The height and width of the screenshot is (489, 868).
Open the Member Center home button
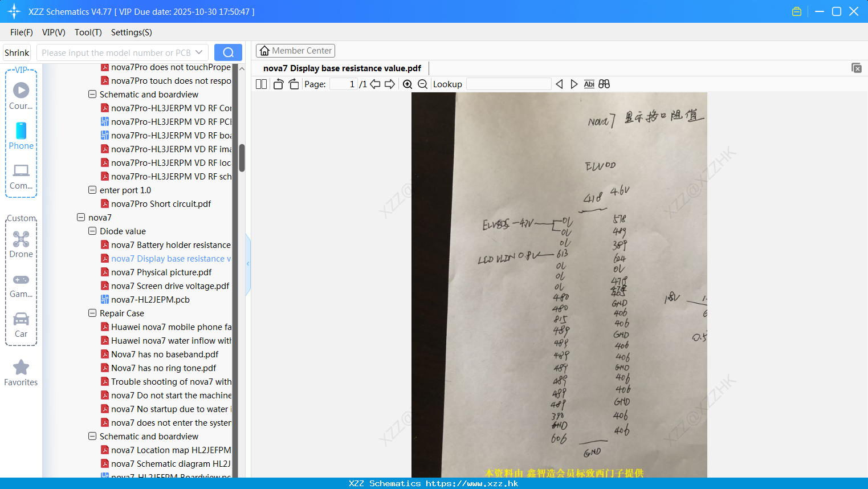click(295, 51)
